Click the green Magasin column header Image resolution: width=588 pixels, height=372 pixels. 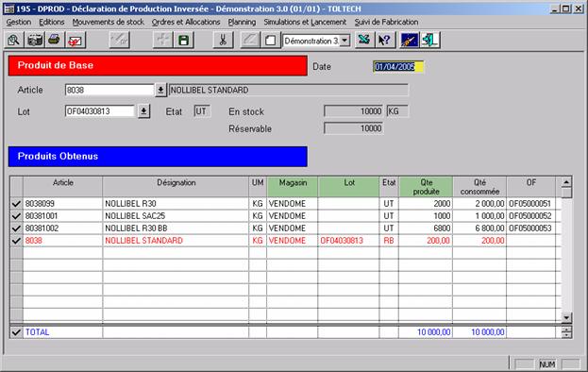click(x=293, y=186)
